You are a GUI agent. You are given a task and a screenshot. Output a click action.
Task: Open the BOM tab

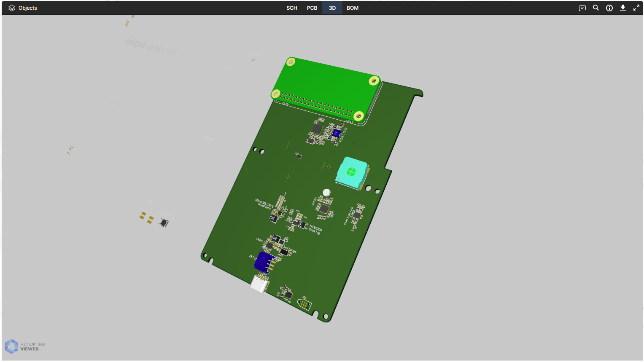click(352, 8)
